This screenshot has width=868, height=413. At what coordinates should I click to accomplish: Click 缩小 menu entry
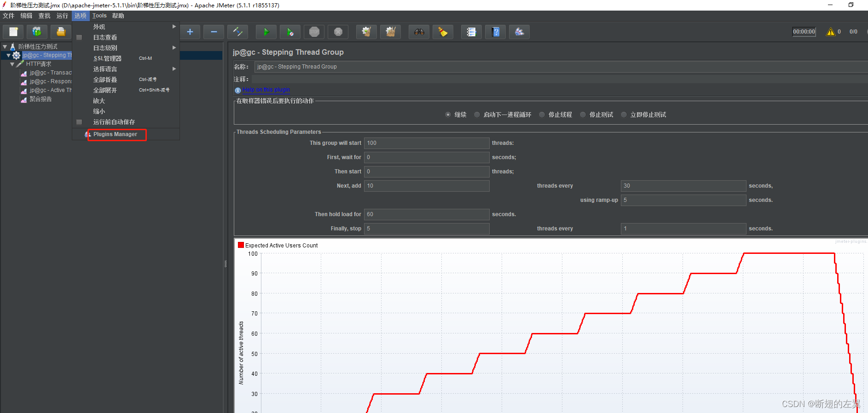pyautogui.click(x=126, y=111)
